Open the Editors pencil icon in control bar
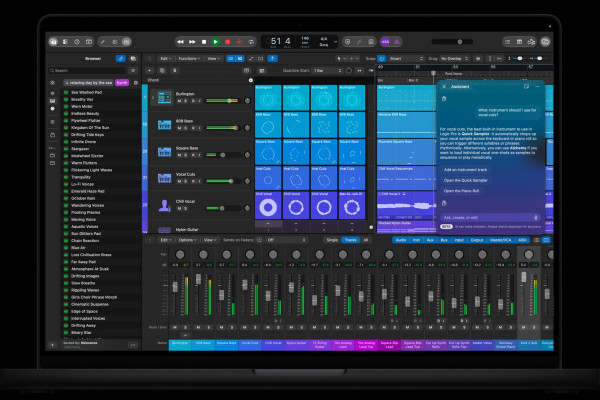The image size is (600, 400). click(x=103, y=42)
